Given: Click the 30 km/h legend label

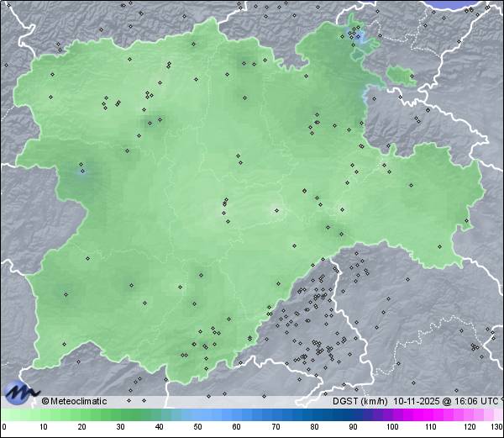Looking at the screenshot, I should 120,428.
